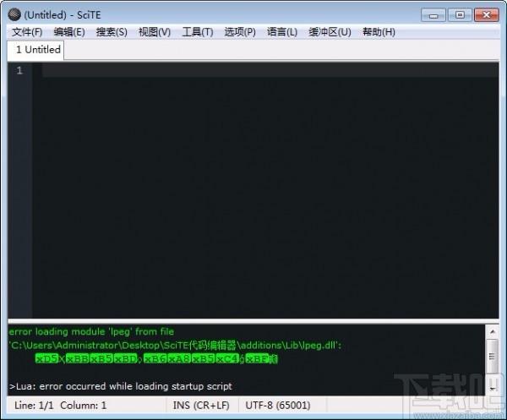Open the 视图(V) menu
507x420 pixels.
(155, 32)
